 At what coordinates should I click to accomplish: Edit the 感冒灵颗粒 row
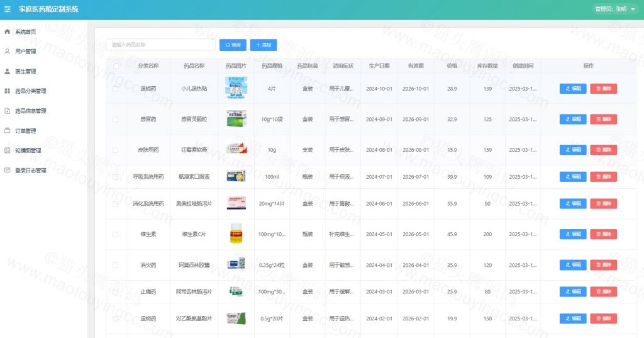point(573,119)
